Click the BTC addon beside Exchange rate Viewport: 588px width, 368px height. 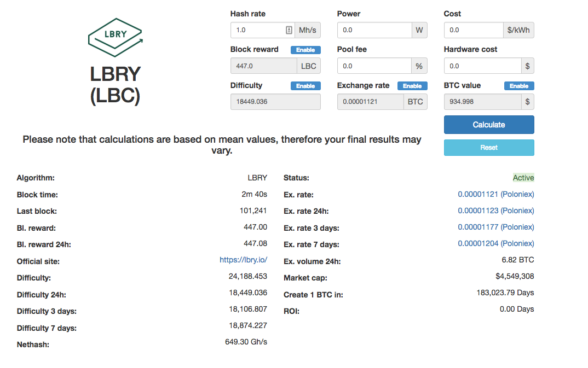tap(416, 102)
